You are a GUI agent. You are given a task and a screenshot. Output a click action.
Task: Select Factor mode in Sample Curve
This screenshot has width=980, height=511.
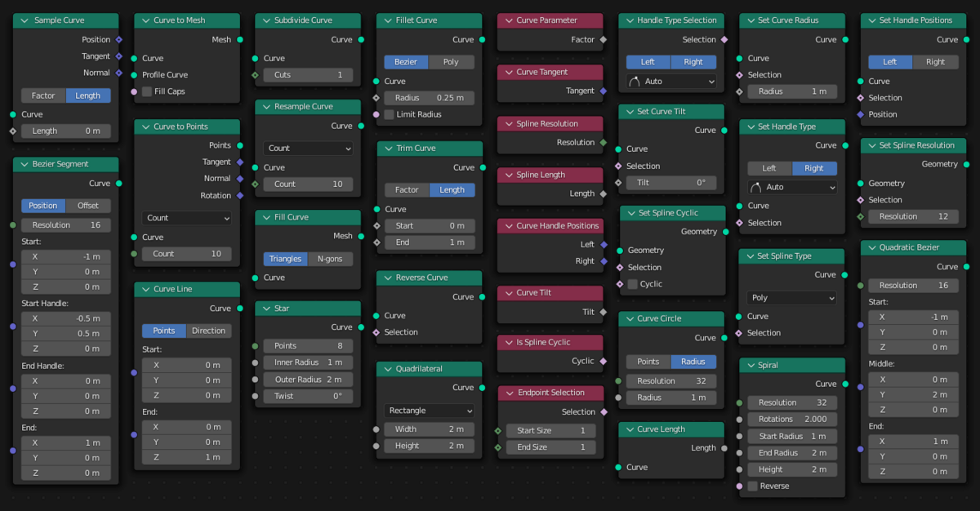43,96
